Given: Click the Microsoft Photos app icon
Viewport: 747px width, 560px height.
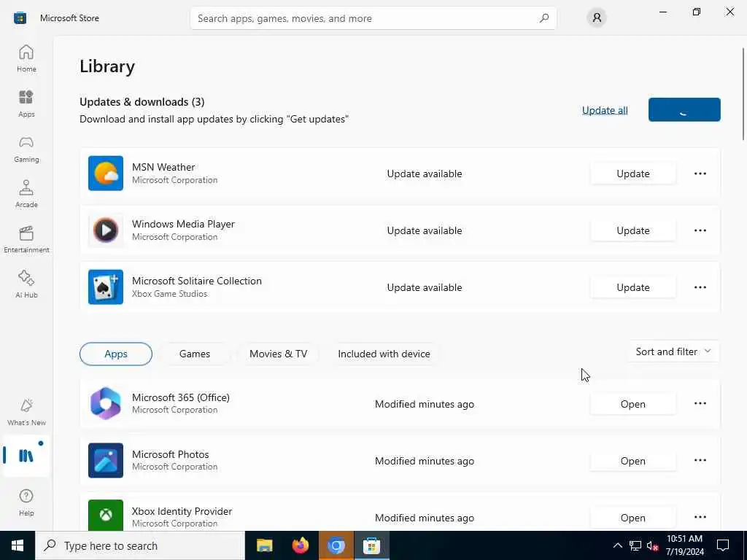Looking at the screenshot, I should tap(106, 461).
